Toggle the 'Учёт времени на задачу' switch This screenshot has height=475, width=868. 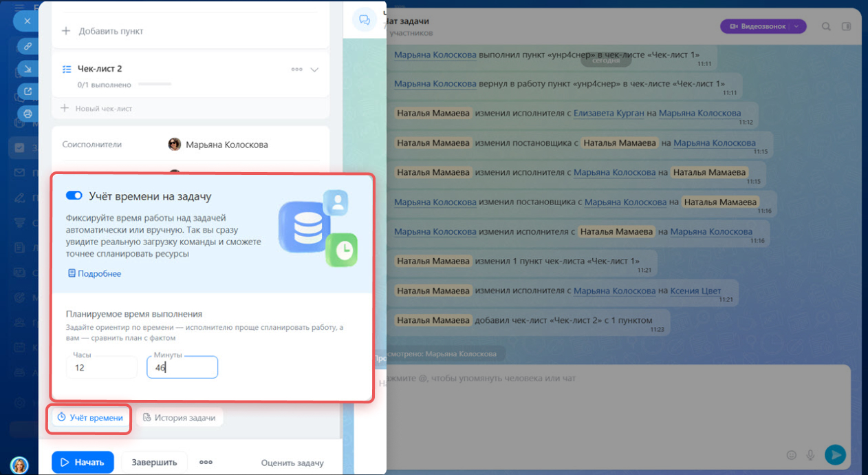pyautogui.click(x=74, y=196)
